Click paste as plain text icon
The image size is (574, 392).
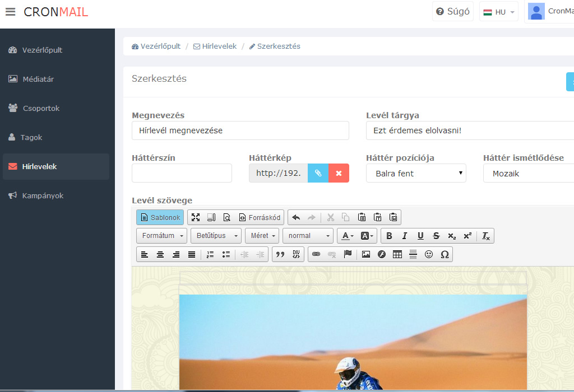coord(377,218)
